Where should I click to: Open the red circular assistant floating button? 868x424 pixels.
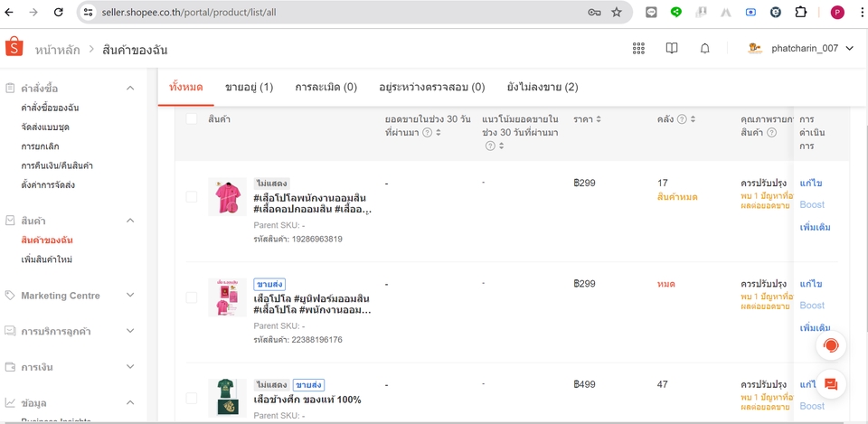click(831, 345)
